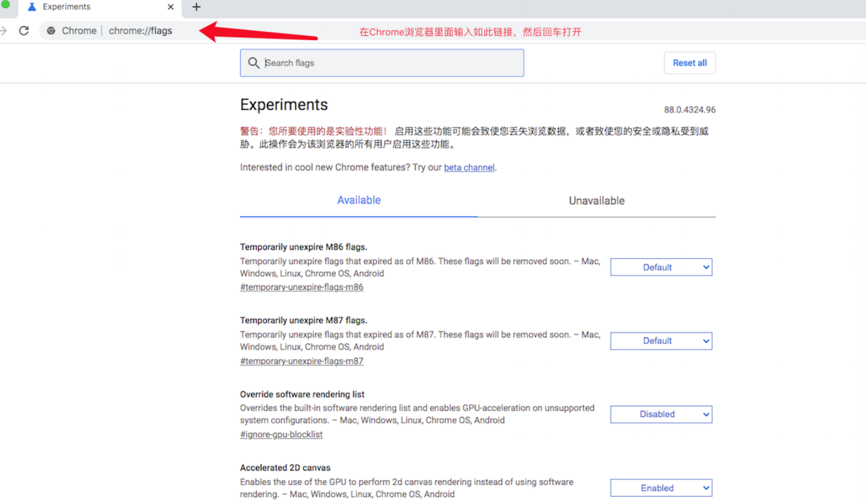Select the Experiments browser tab

coord(101,7)
